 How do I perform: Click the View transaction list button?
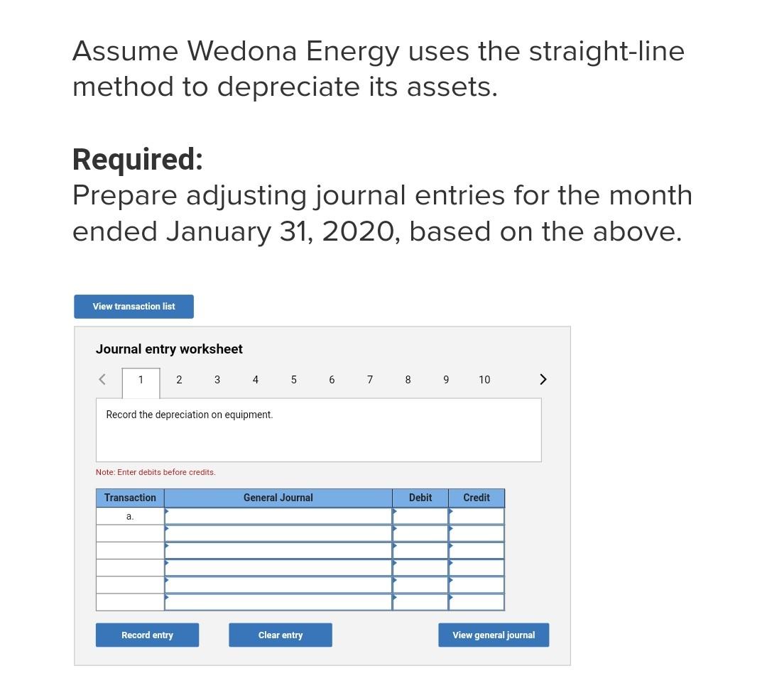click(134, 306)
